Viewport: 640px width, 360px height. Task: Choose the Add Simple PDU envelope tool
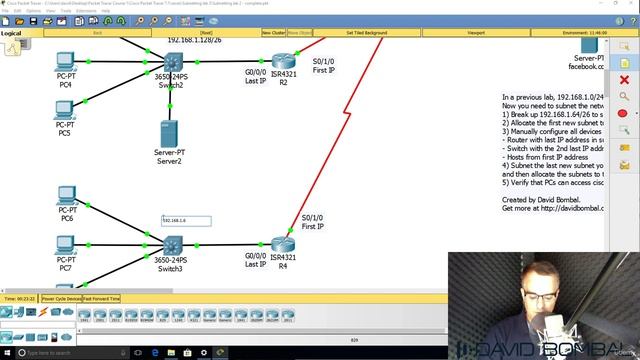624,148
